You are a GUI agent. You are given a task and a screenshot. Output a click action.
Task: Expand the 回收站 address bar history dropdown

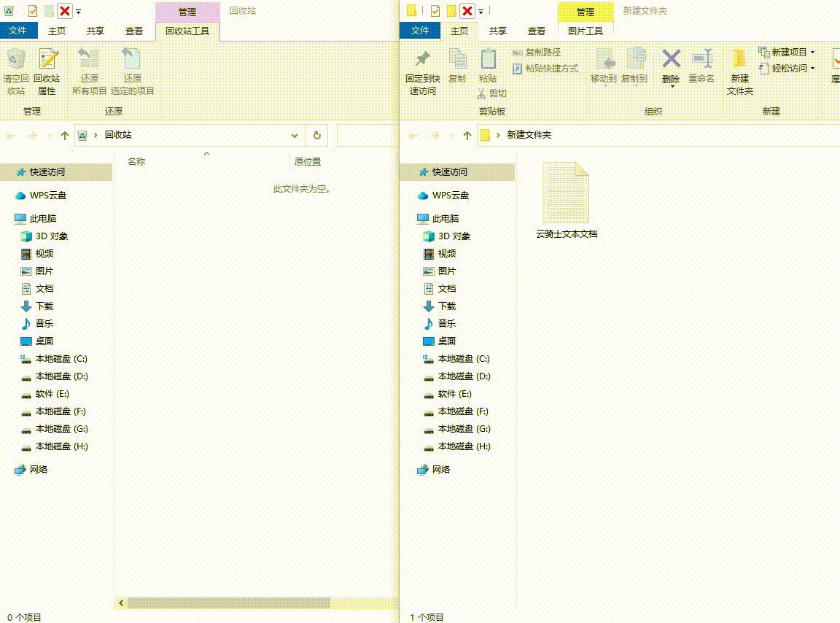pos(295,135)
